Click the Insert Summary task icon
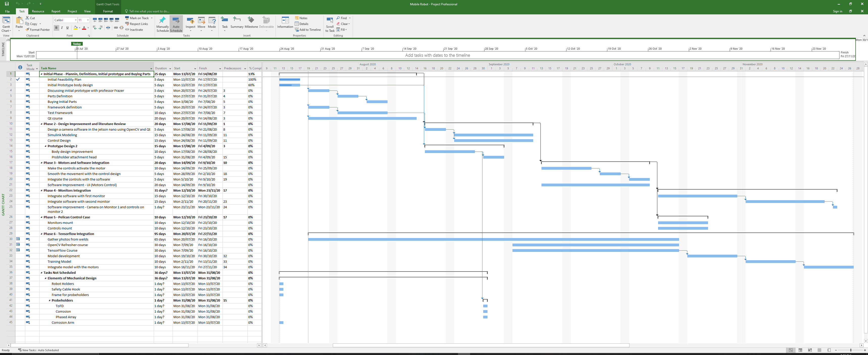The height and width of the screenshot is (355, 868). 236,20
